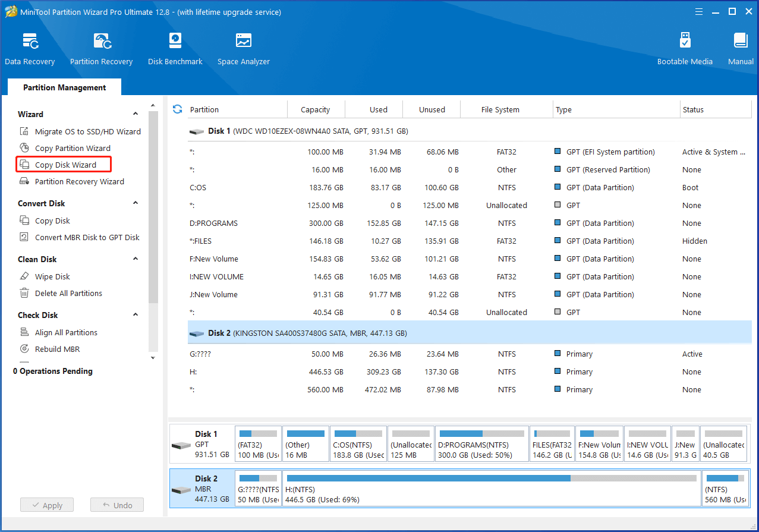Select C:OS(NTFS) block in disk map
Viewport: 759px width, 532px height.
click(x=358, y=443)
